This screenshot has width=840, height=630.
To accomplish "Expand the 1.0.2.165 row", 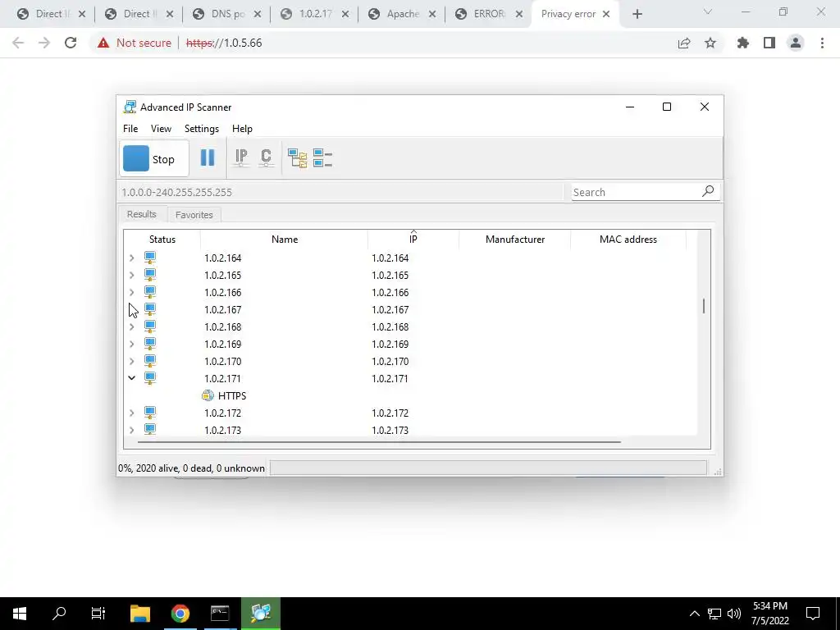I will point(132,276).
